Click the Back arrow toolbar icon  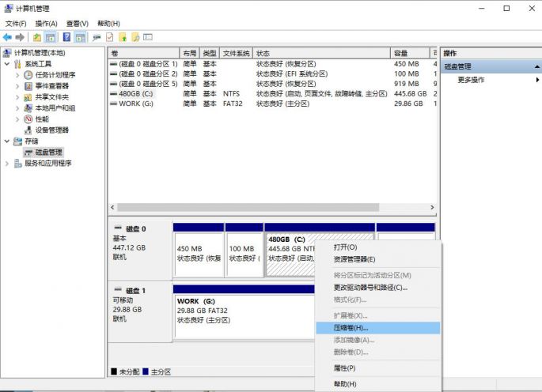[7, 37]
